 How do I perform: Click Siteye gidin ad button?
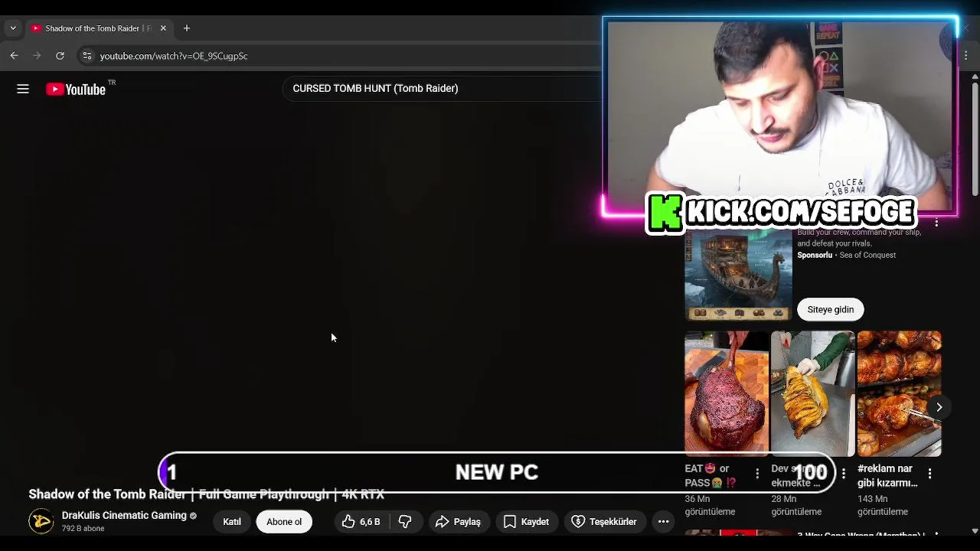(831, 309)
